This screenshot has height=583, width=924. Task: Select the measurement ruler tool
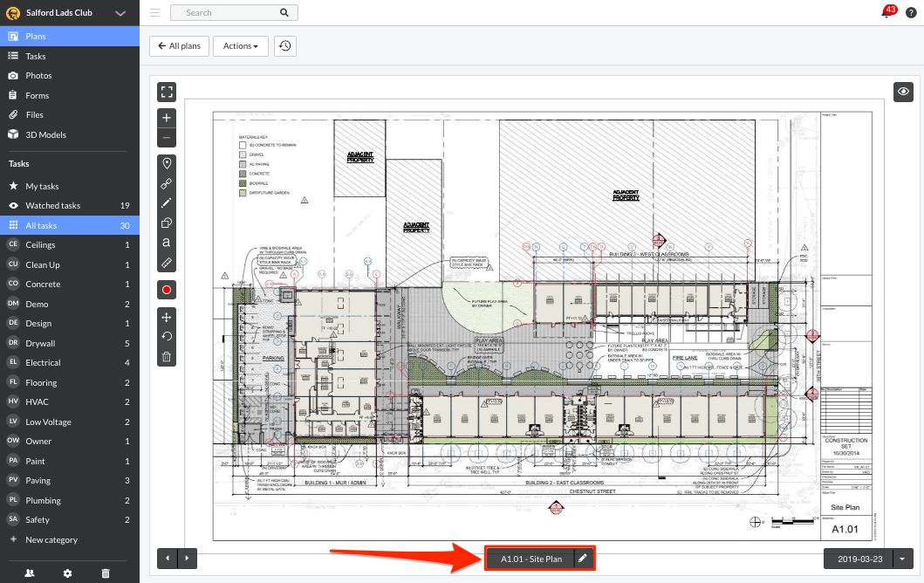pos(166,263)
